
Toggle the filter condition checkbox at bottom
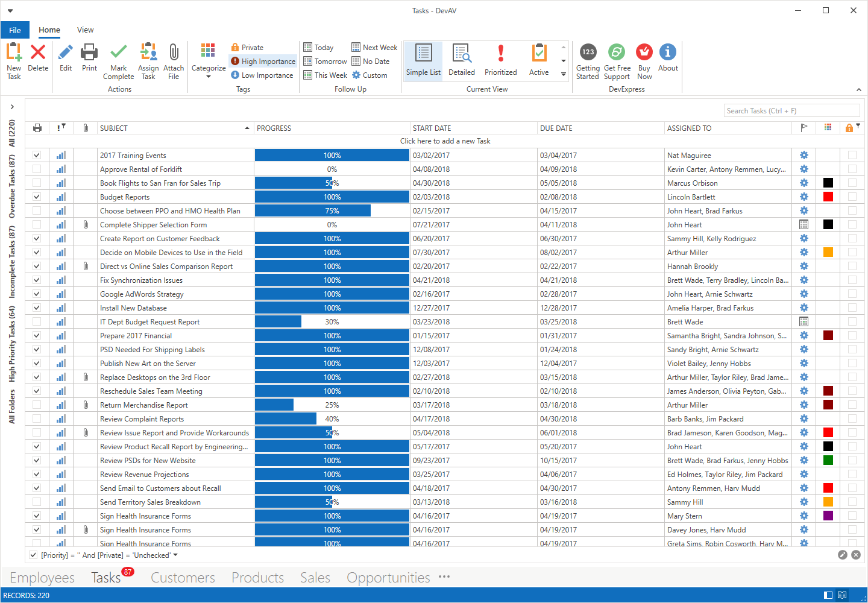pos(33,554)
